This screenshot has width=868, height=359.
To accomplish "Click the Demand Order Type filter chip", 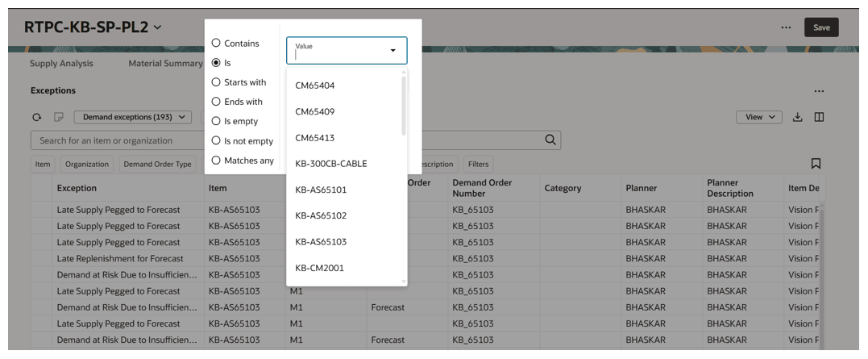I will [158, 164].
